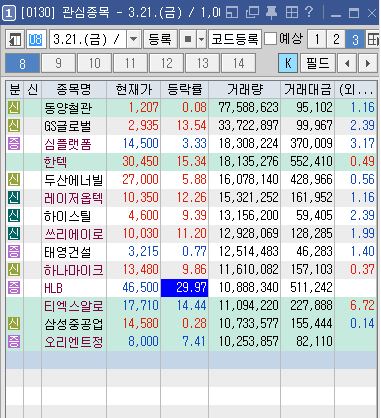Click the 신 badge beside 하이스틸
Screen dimensions: 381x418
pyautogui.click(x=14, y=216)
